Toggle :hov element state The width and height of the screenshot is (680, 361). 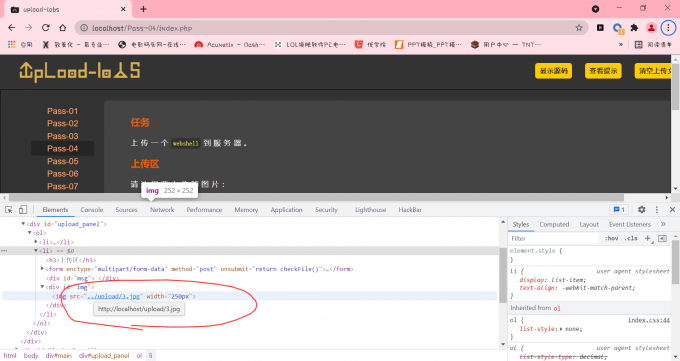click(x=611, y=239)
